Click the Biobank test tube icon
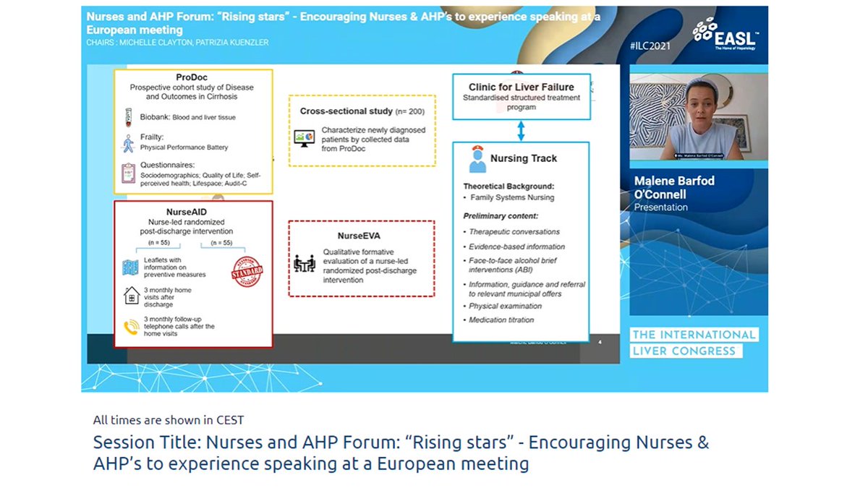 pyautogui.click(x=129, y=117)
